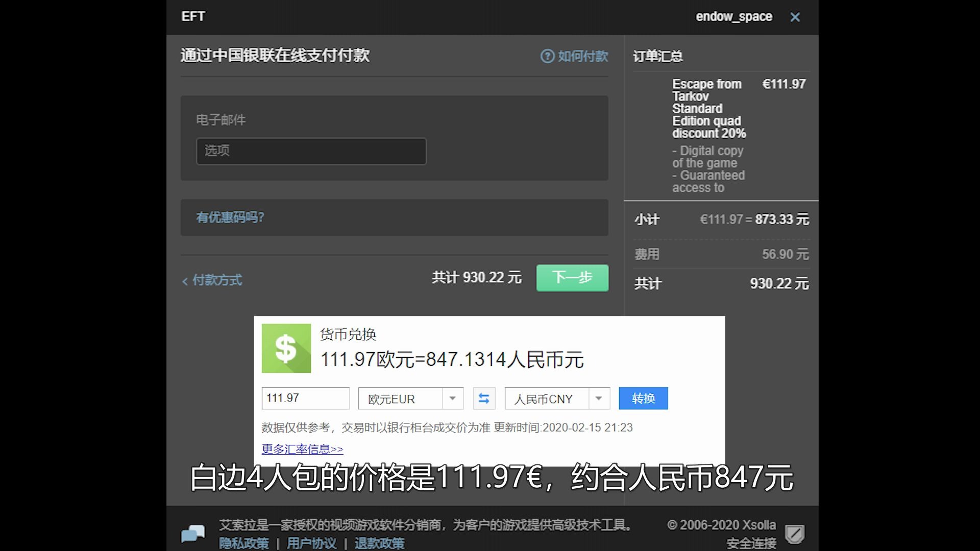
Task: Click the green dollar currency exchange icon
Action: [286, 348]
